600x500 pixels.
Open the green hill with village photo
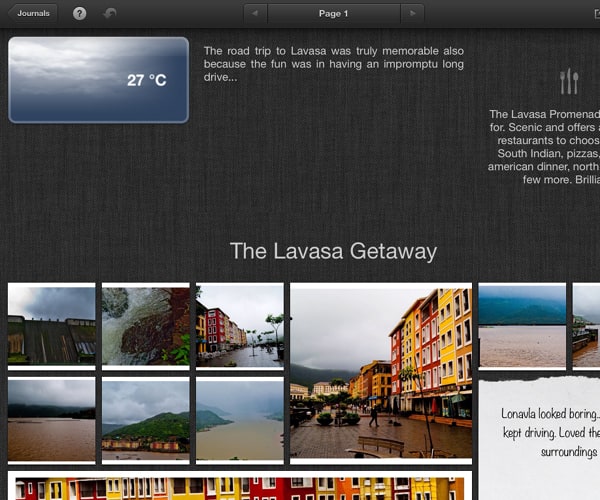click(x=146, y=420)
